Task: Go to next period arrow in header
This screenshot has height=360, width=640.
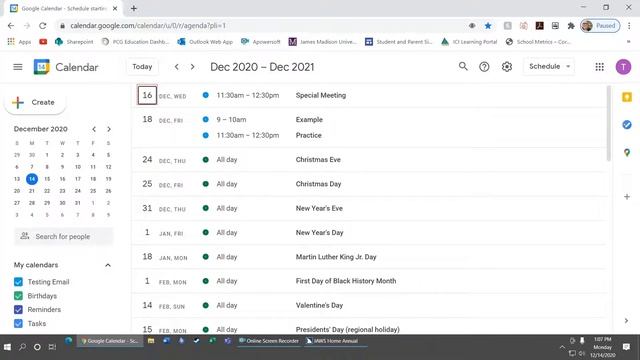Action: [192, 67]
